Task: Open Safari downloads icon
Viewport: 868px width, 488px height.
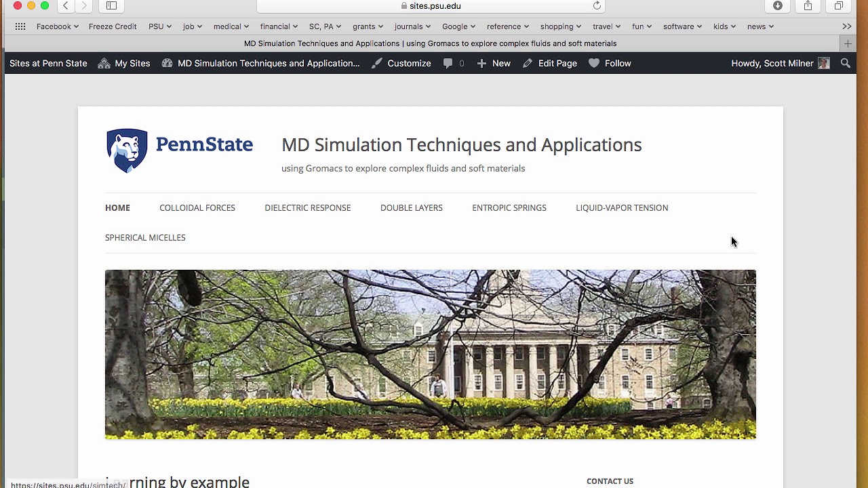Action: coord(778,6)
